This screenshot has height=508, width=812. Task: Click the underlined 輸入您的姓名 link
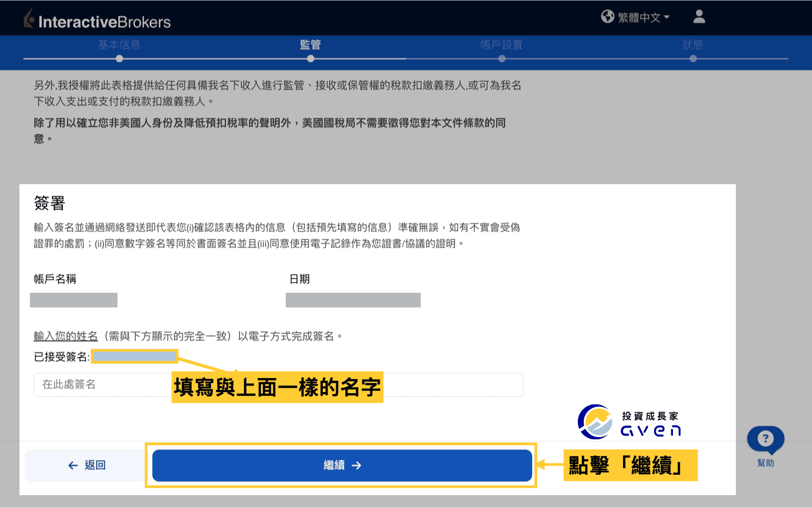[66, 336]
